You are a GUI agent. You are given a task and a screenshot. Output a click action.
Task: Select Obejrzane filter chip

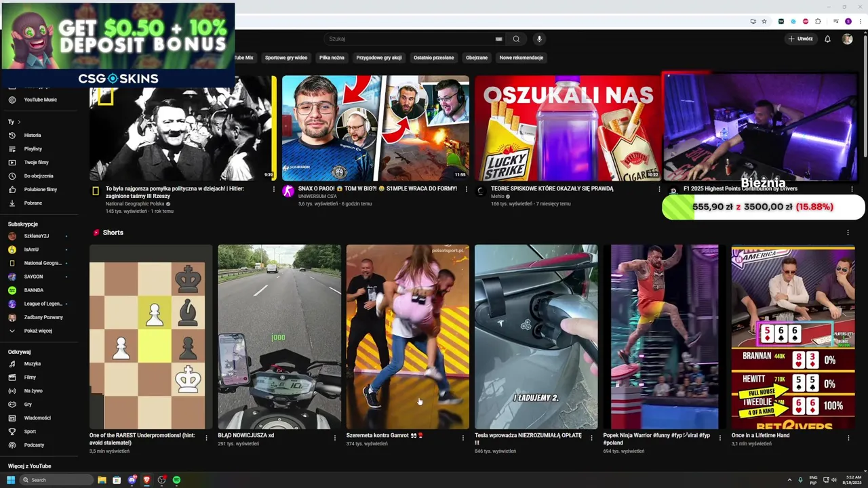point(477,58)
